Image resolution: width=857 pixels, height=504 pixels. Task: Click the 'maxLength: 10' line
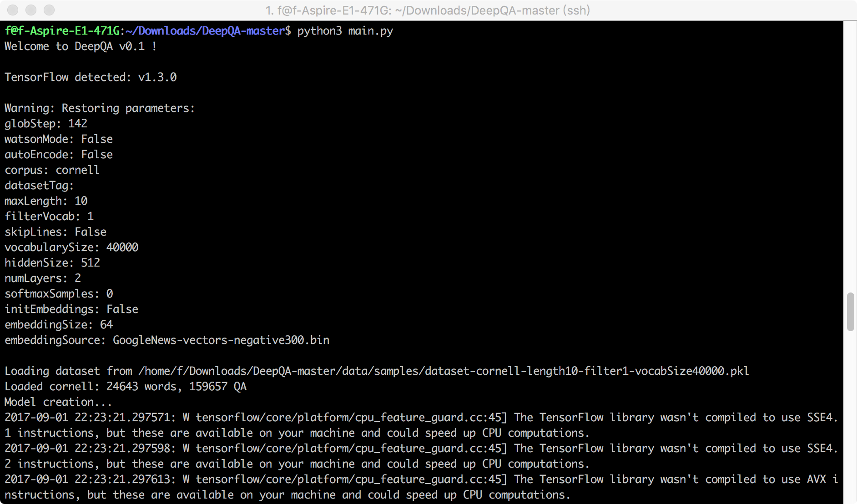tap(46, 201)
